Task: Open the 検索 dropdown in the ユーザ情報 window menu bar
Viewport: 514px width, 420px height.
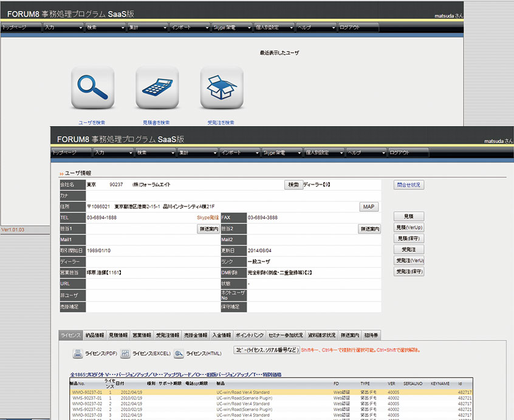Action: point(156,152)
